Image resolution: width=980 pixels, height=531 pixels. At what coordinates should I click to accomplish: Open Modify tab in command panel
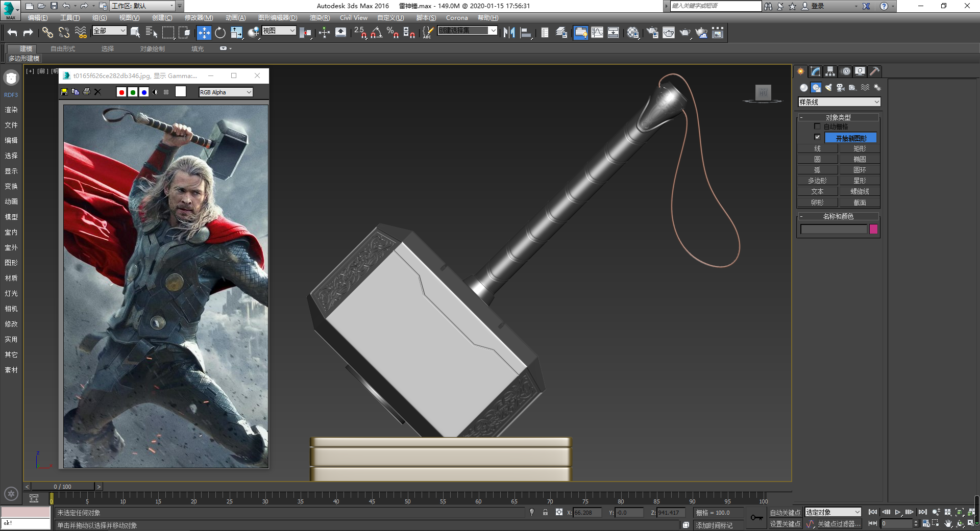tap(816, 71)
